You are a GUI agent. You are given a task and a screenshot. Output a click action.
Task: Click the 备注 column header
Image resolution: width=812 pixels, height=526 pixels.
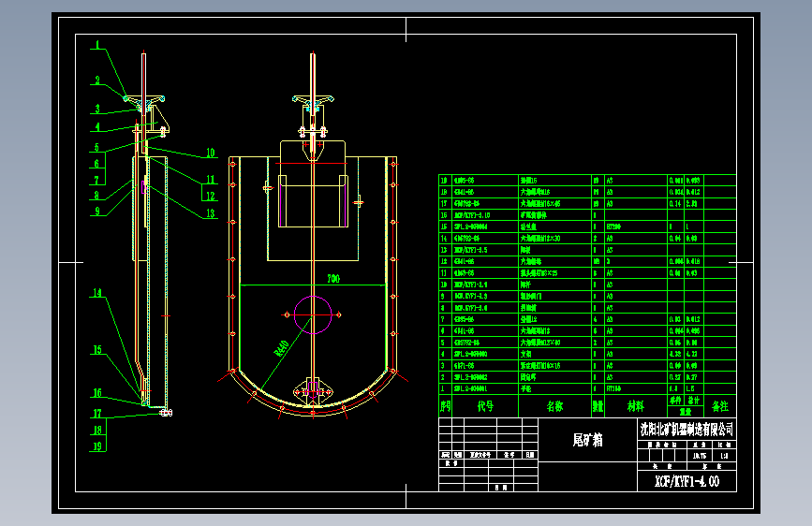tap(720, 406)
